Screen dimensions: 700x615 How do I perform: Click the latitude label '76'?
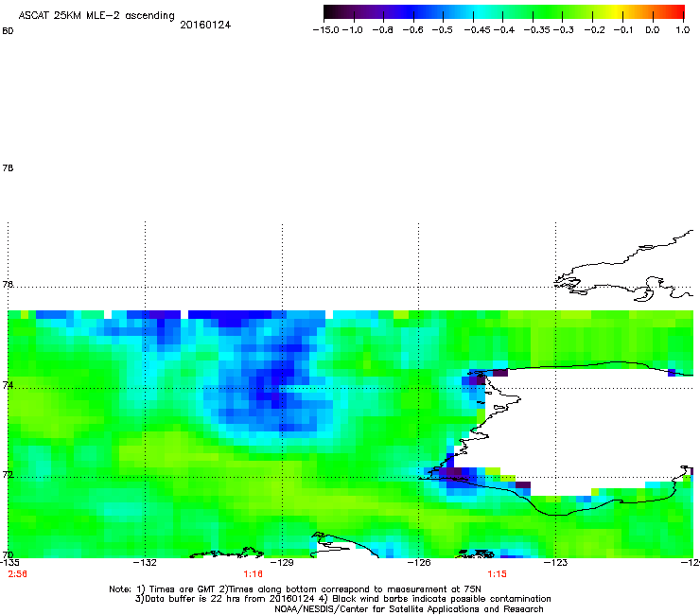[8, 285]
